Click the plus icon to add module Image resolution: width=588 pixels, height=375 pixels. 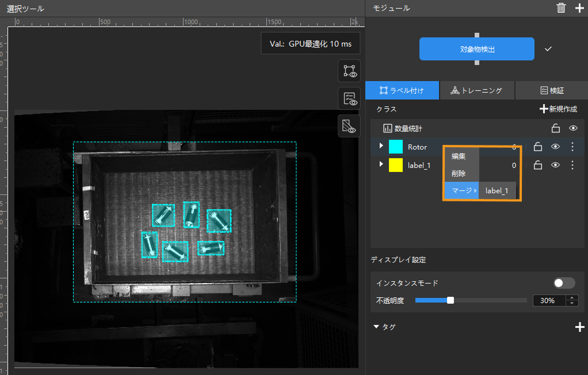[x=579, y=8]
